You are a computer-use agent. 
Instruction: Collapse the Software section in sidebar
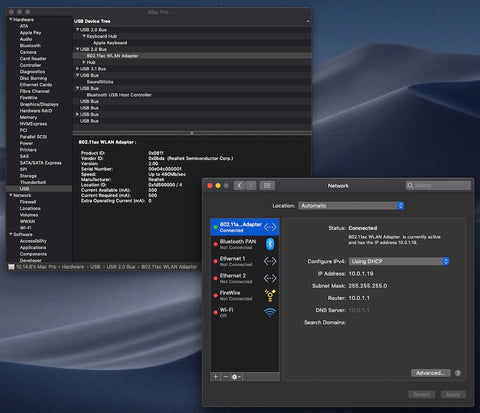11,234
